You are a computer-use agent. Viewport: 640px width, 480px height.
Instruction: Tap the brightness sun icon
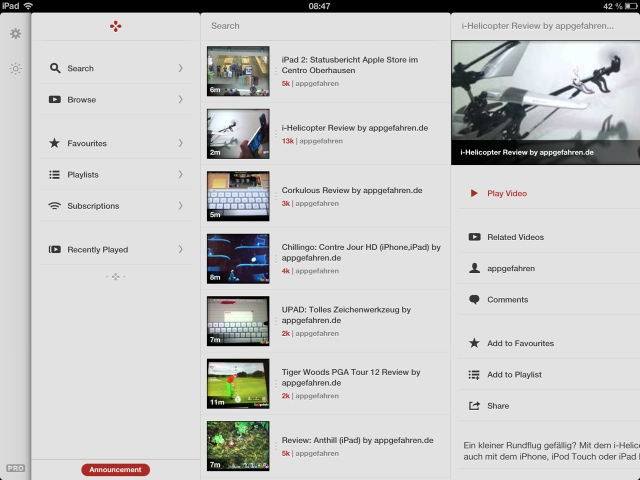15,69
